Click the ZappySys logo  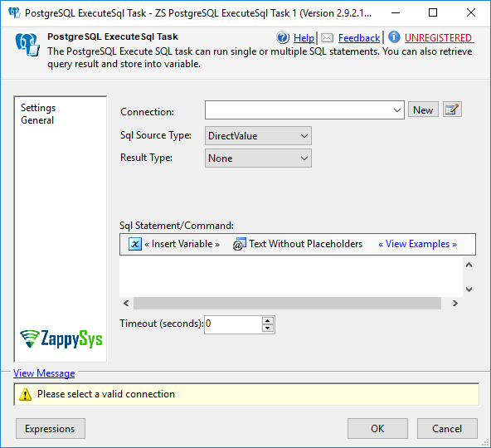coord(61,339)
